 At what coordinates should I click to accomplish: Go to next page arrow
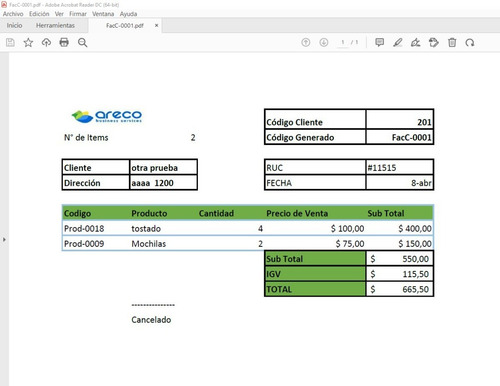pos(324,43)
